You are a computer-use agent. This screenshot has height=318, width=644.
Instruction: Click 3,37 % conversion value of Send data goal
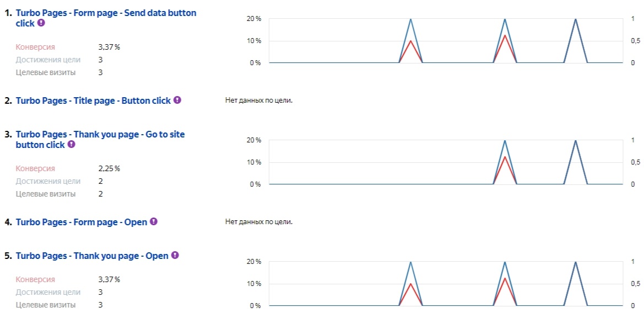[109, 47]
